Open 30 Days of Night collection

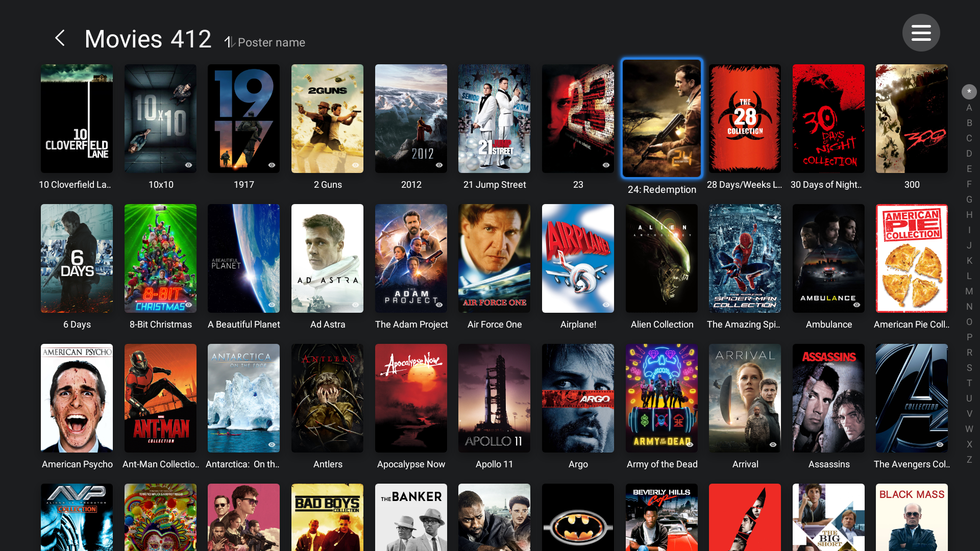828,118
